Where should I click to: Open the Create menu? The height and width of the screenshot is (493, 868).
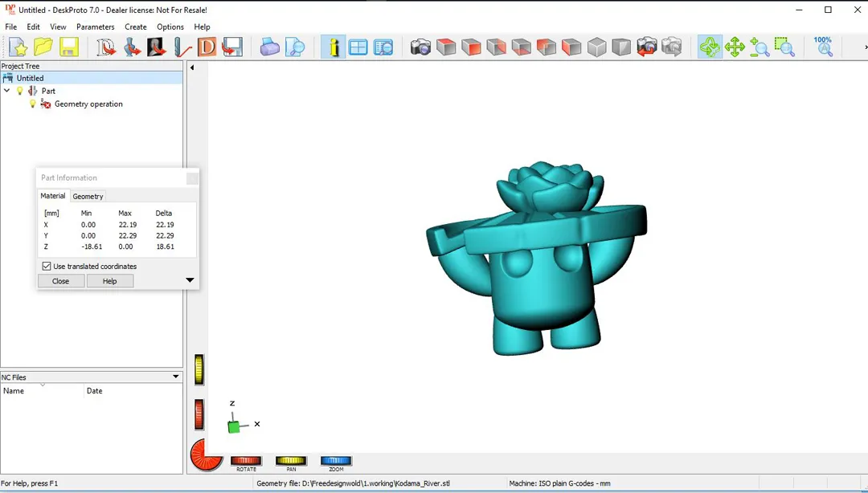click(136, 26)
